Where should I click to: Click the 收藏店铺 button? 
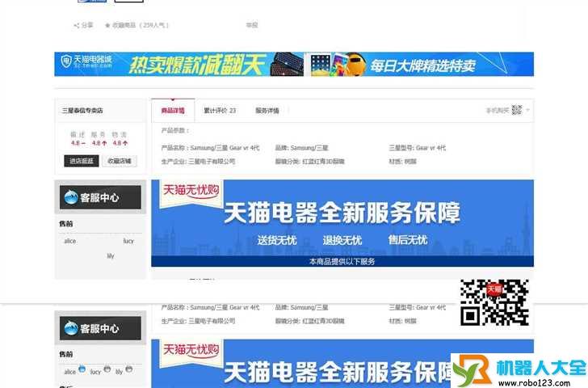(120, 161)
